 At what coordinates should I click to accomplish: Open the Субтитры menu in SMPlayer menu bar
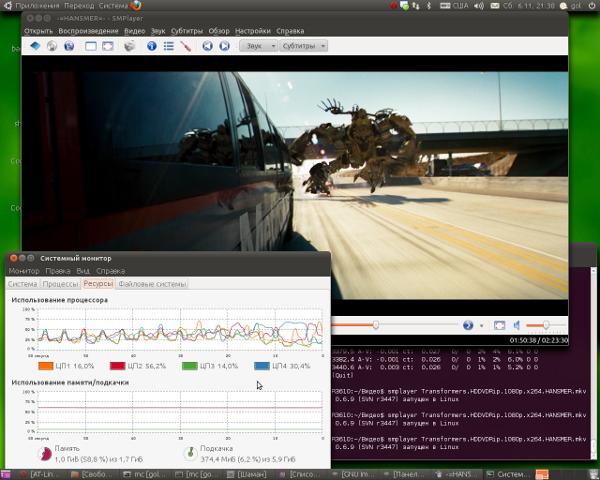pyautogui.click(x=187, y=31)
